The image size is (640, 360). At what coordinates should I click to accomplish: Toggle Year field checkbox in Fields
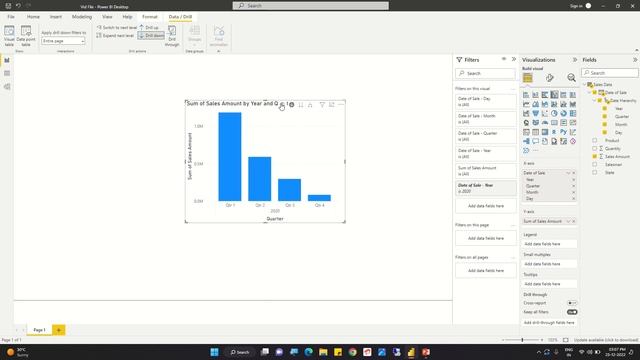click(604, 109)
